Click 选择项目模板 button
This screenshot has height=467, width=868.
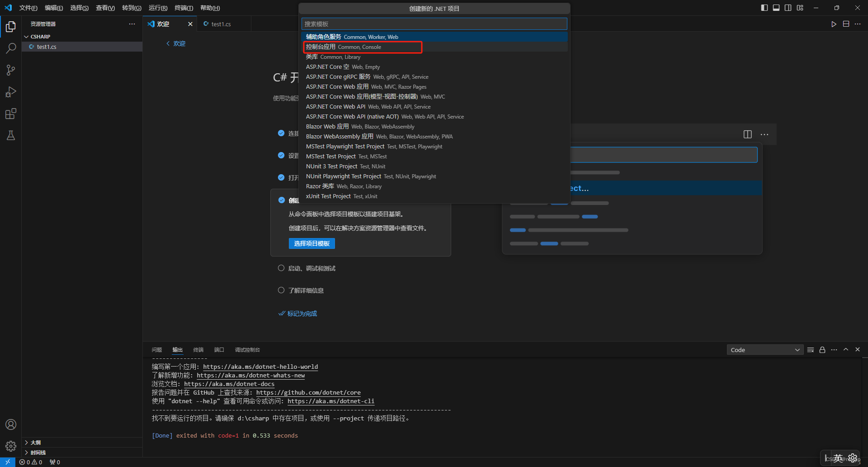[x=312, y=243]
